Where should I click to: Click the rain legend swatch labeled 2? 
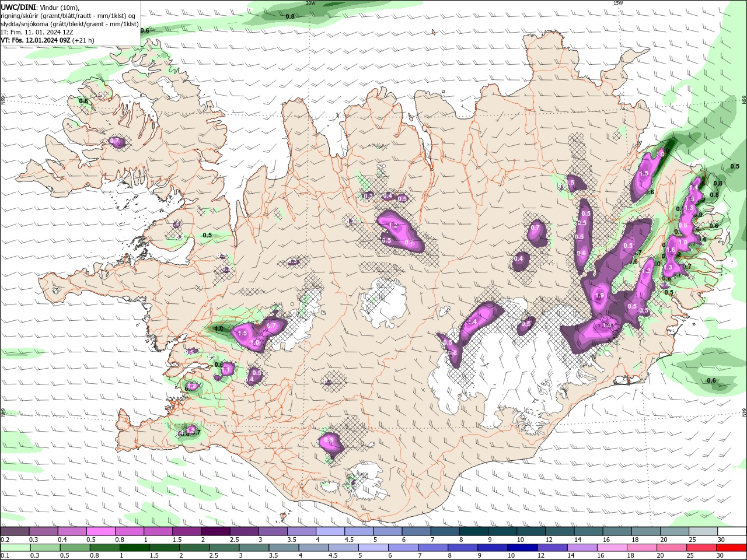(194, 548)
